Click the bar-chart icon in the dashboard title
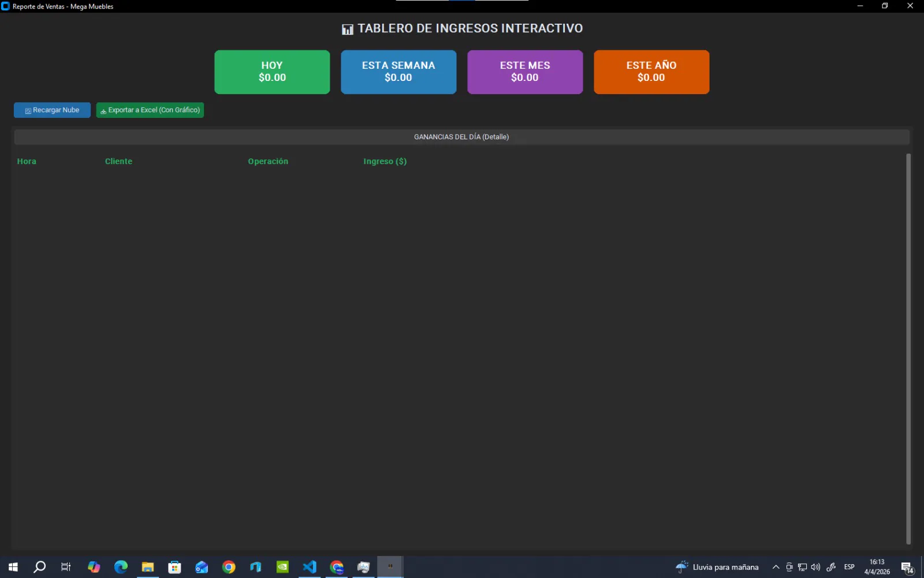 [347, 28]
